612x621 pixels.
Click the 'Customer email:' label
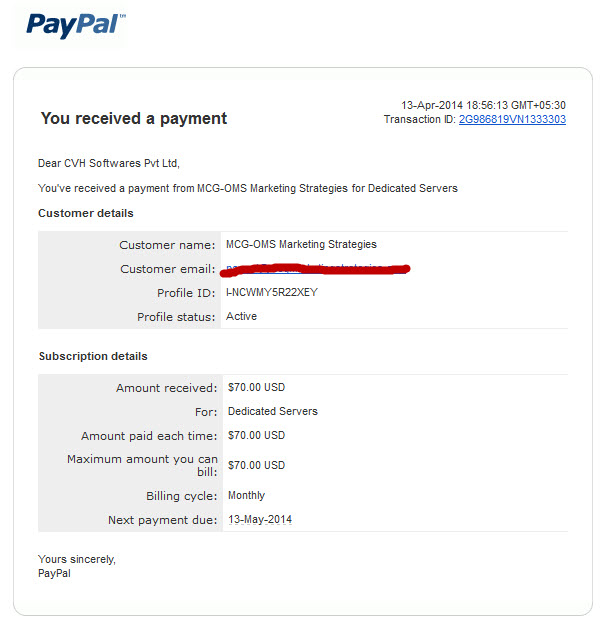pos(168,269)
